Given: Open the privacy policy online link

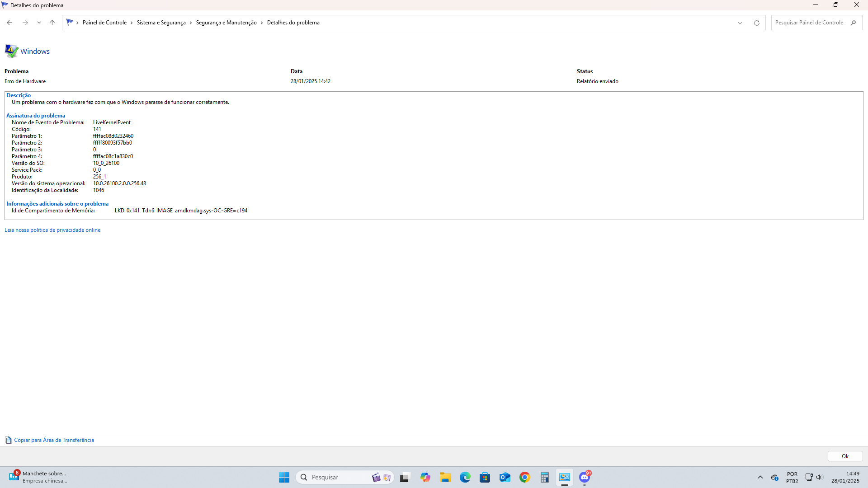Looking at the screenshot, I should (x=52, y=230).
